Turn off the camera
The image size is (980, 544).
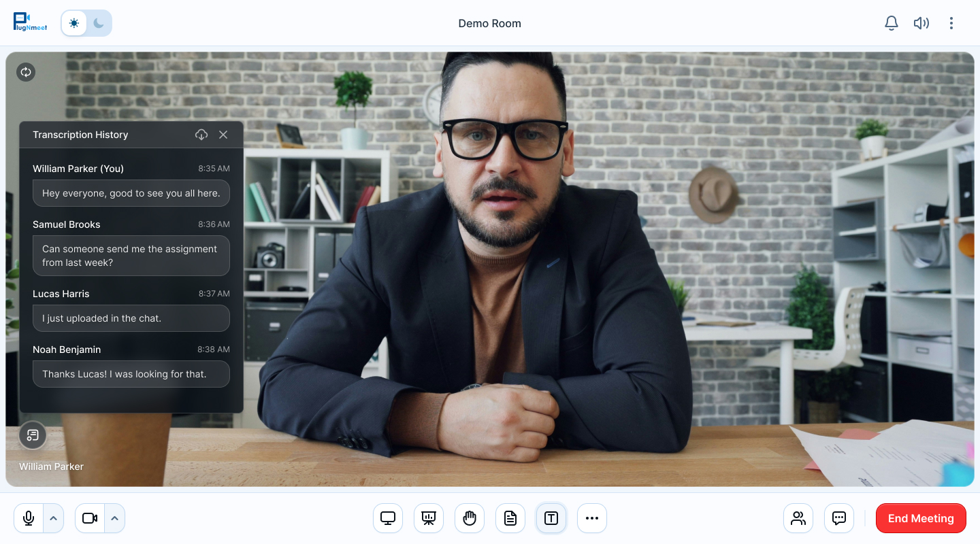[89, 518]
